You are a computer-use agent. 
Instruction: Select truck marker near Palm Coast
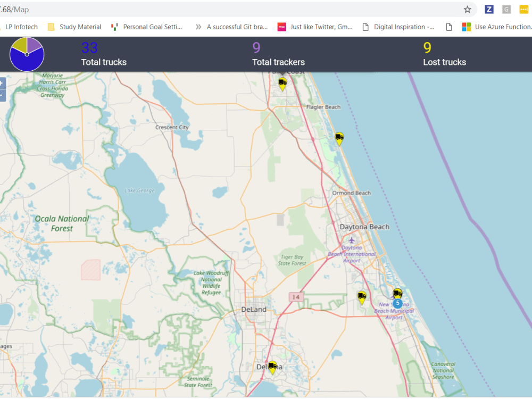click(282, 85)
